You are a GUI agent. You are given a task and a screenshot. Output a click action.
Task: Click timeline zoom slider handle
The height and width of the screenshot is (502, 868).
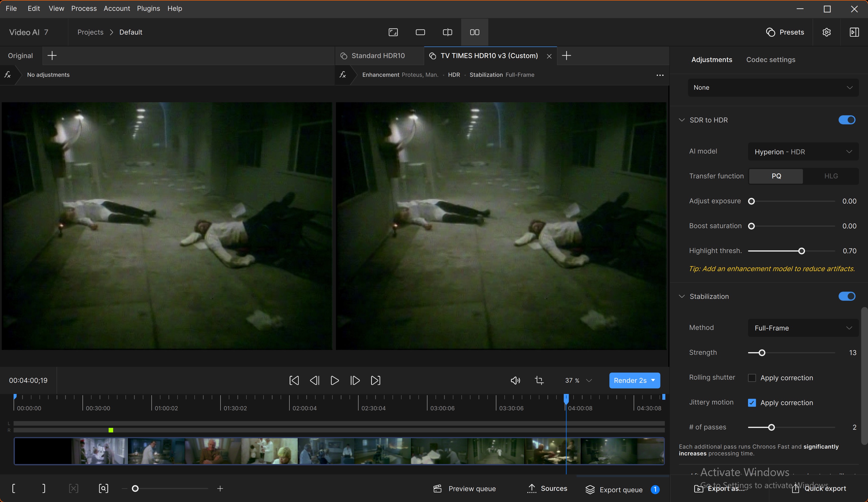coord(135,488)
